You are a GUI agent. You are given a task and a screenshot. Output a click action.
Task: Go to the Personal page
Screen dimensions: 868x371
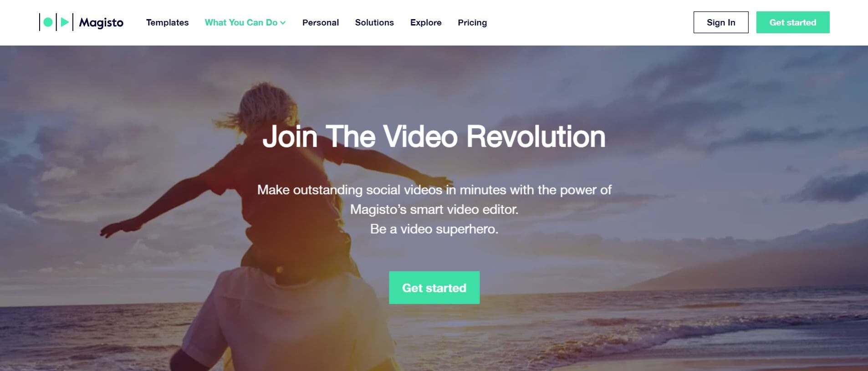(321, 22)
